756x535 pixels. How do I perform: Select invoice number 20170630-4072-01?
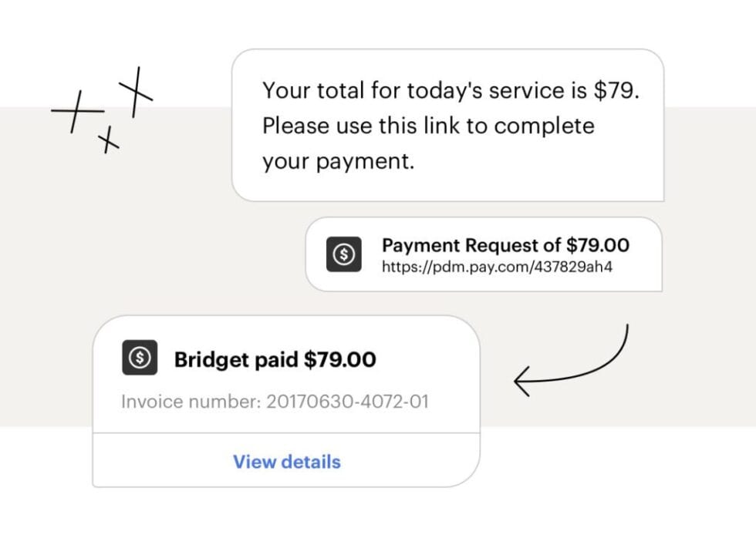tap(347, 402)
